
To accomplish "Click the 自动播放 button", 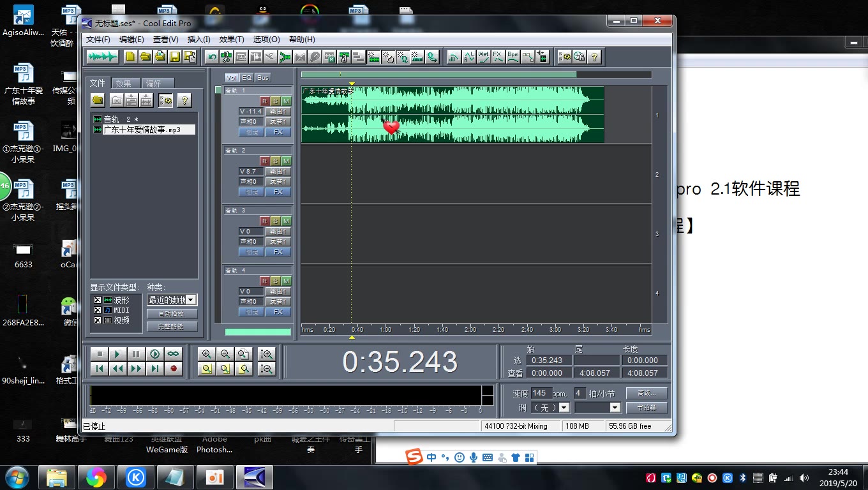I will [x=172, y=314].
